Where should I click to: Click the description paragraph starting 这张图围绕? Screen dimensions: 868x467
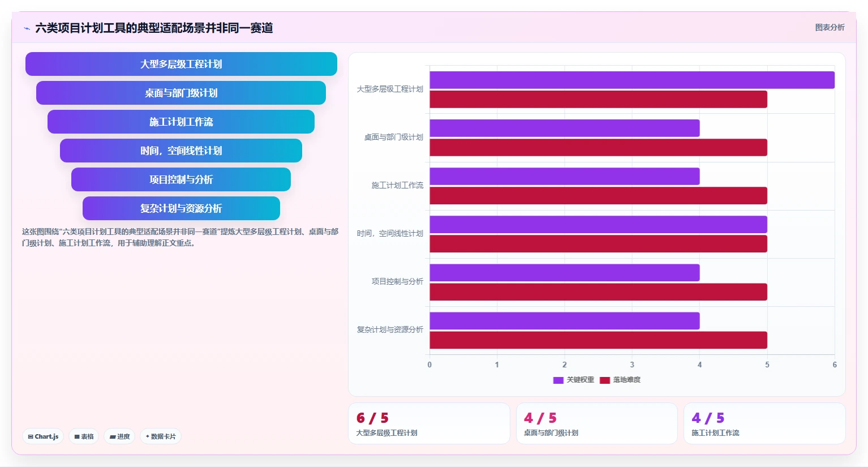180,237
